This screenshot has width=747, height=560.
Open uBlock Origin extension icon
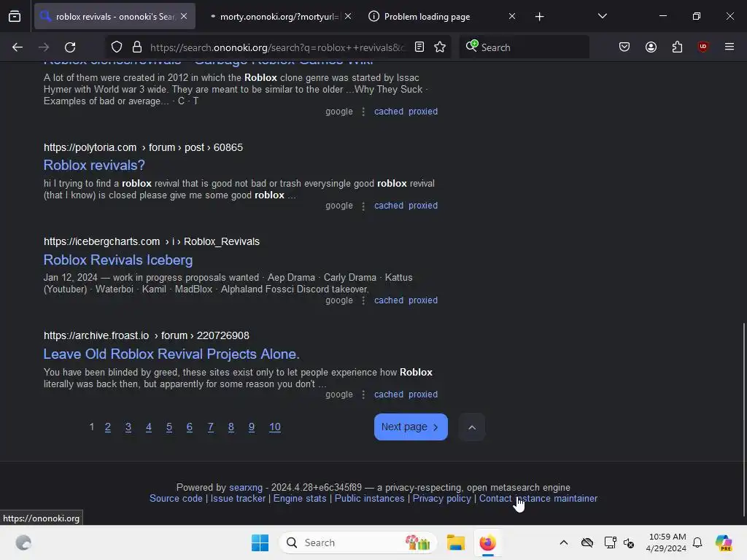tap(703, 47)
